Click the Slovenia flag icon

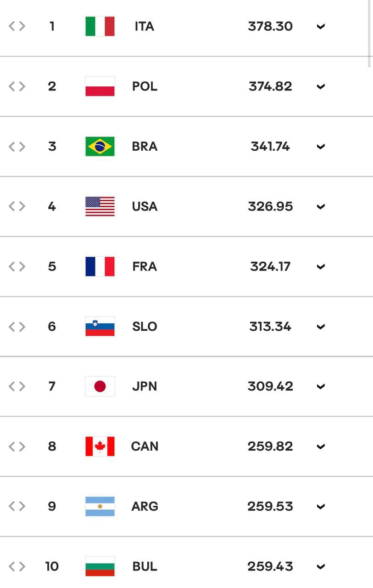100,327
